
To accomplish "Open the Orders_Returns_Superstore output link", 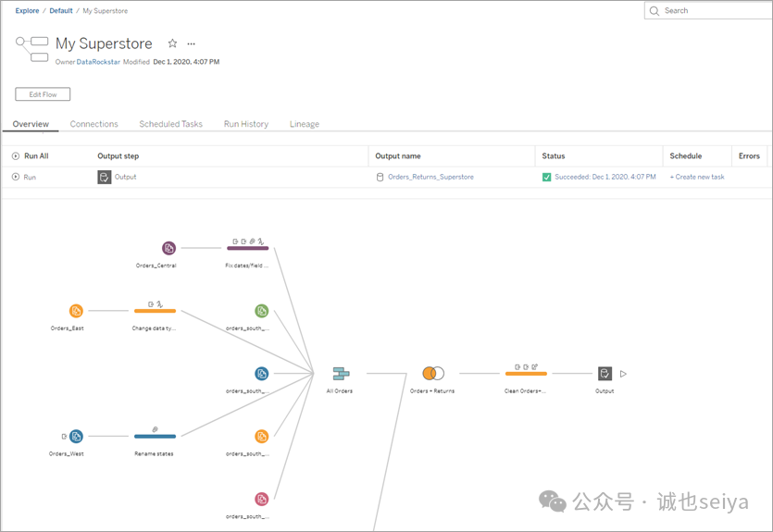I will 430,177.
